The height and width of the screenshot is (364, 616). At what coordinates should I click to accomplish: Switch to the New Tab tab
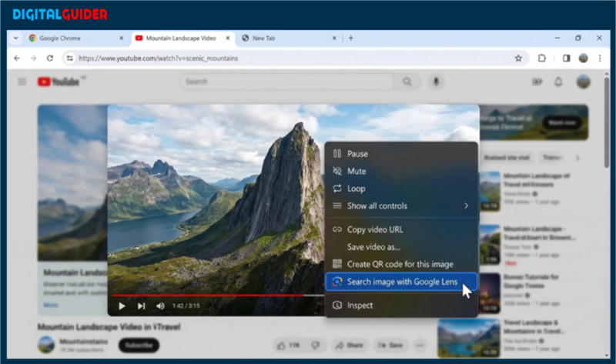[289, 38]
